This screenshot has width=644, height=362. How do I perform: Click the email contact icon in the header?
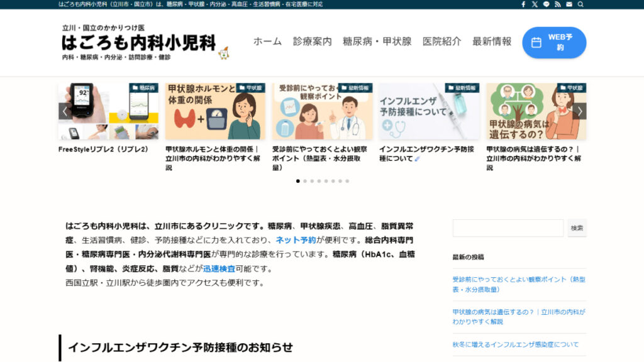click(x=569, y=4)
